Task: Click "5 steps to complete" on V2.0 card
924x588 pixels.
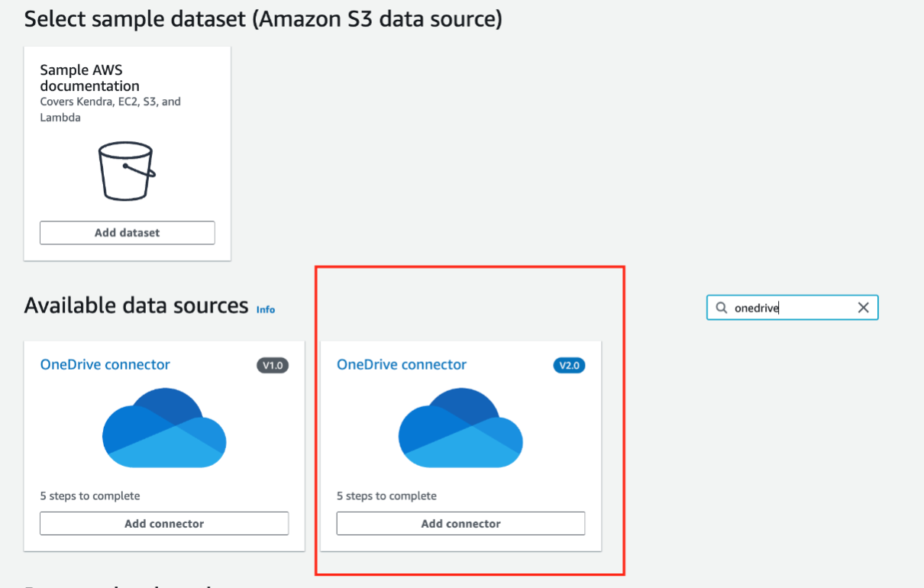Action: [x=386, y=496]
